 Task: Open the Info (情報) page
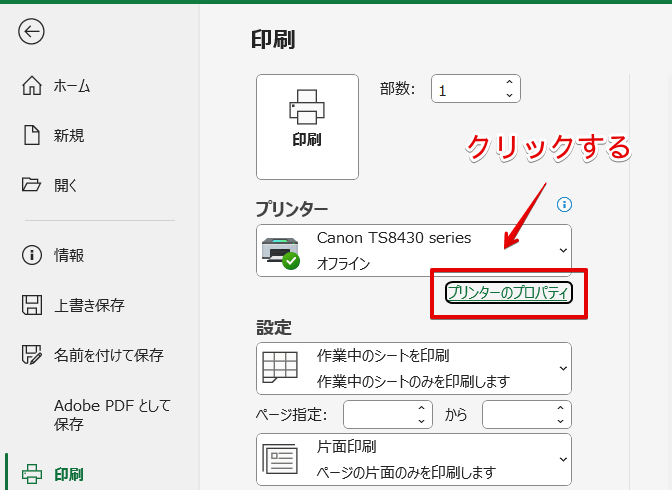point(68,255)
